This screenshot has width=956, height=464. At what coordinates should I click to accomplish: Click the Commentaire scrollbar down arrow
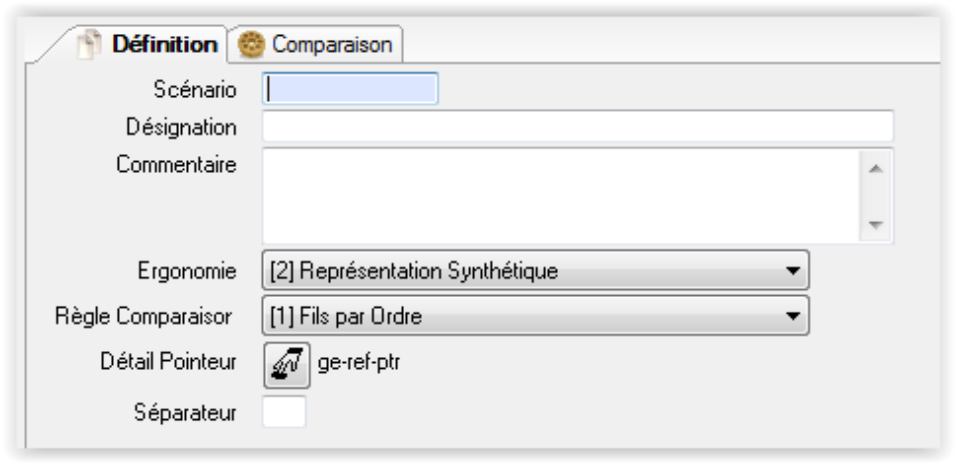(876, 225)
